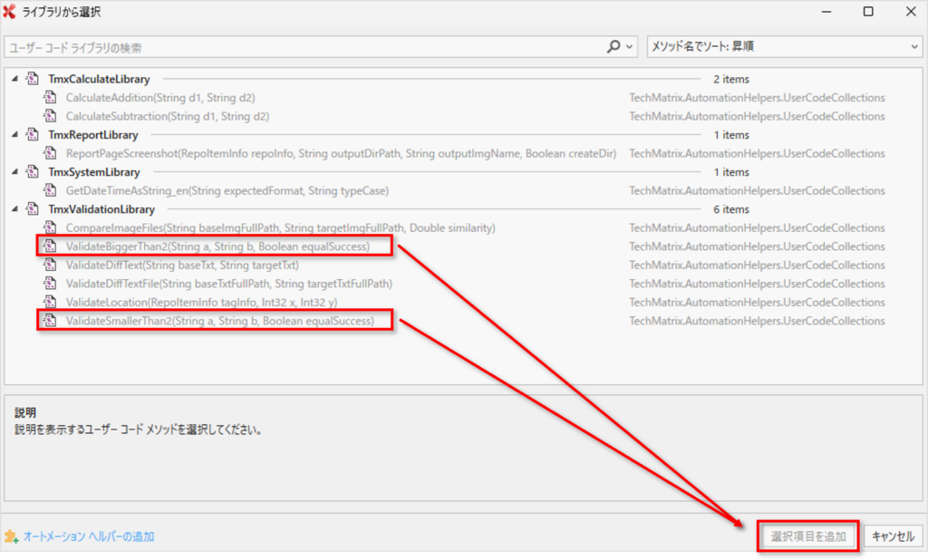Click the CalculateAddition method icon
This screenshot has height=560, width=928.
[50, 98]
